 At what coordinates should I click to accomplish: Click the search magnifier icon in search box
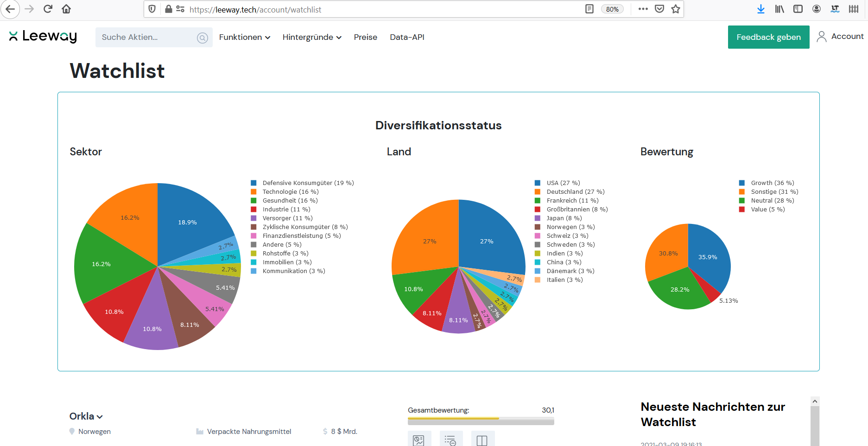pos(203,38)
